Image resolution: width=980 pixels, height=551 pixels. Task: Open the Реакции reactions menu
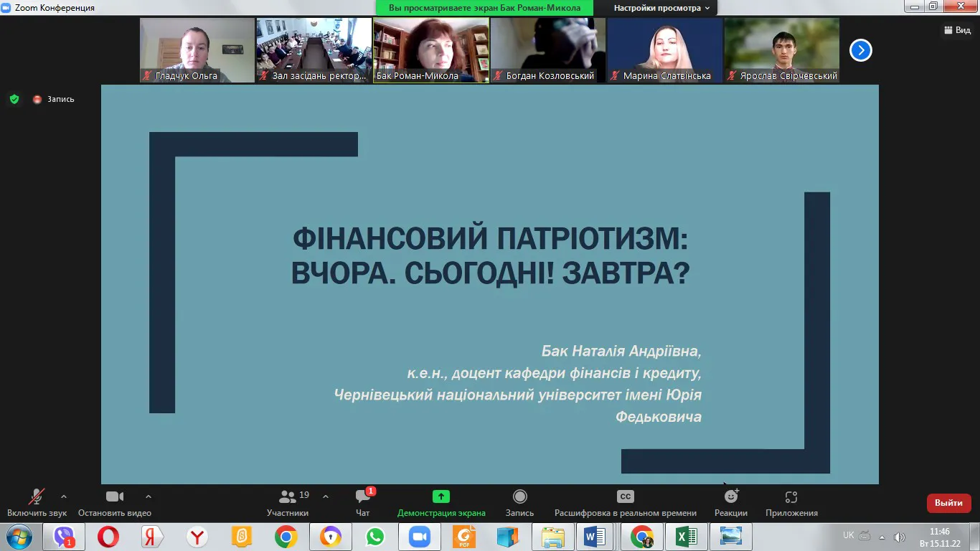tap(731, 501)
